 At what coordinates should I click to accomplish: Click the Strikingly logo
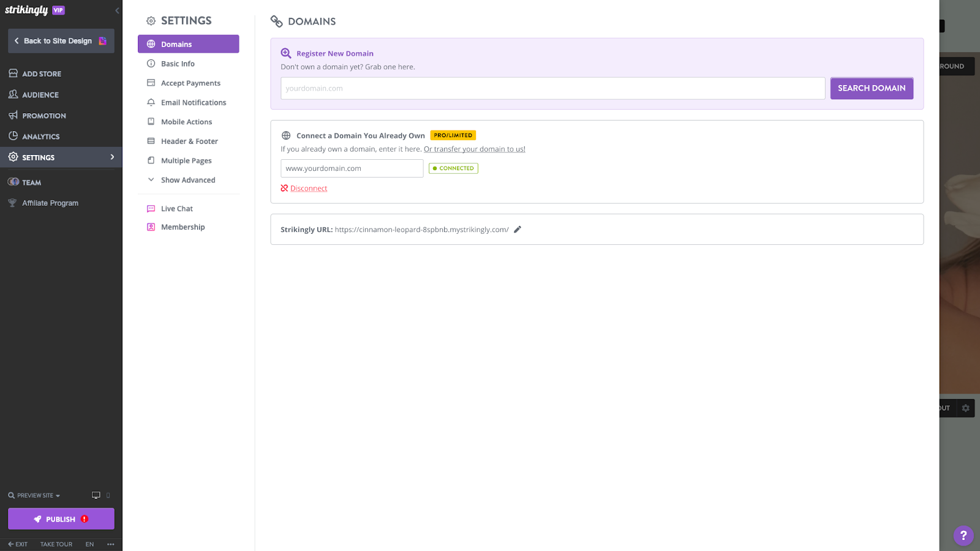click(x=27, y=10)
